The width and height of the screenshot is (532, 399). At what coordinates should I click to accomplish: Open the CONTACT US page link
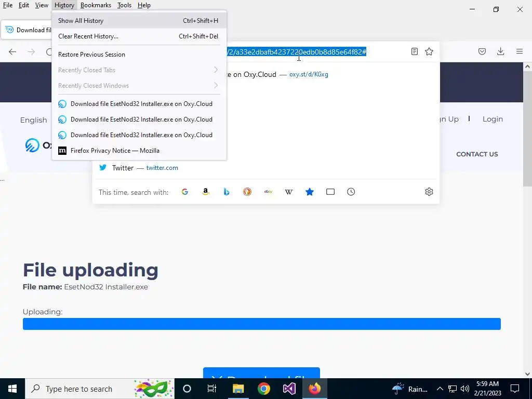point(477,154)
